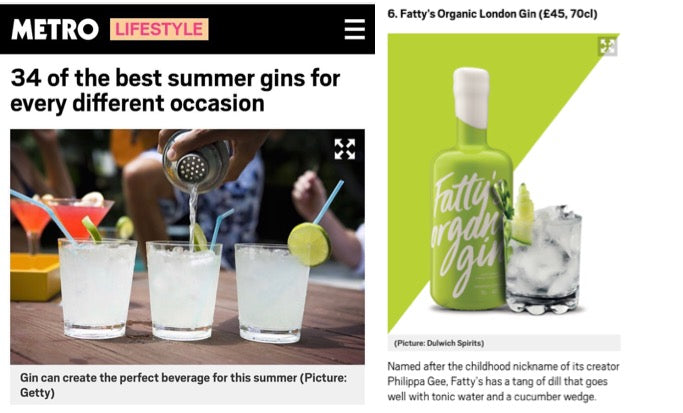Go to the Metro homepage via logo
Image resolution: width=683 pixels, height=413 pixels.
click(x=55, y=29)
